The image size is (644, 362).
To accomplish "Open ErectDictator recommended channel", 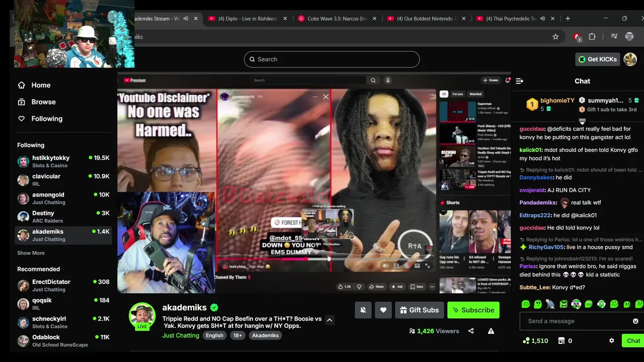I will [63, 286].
